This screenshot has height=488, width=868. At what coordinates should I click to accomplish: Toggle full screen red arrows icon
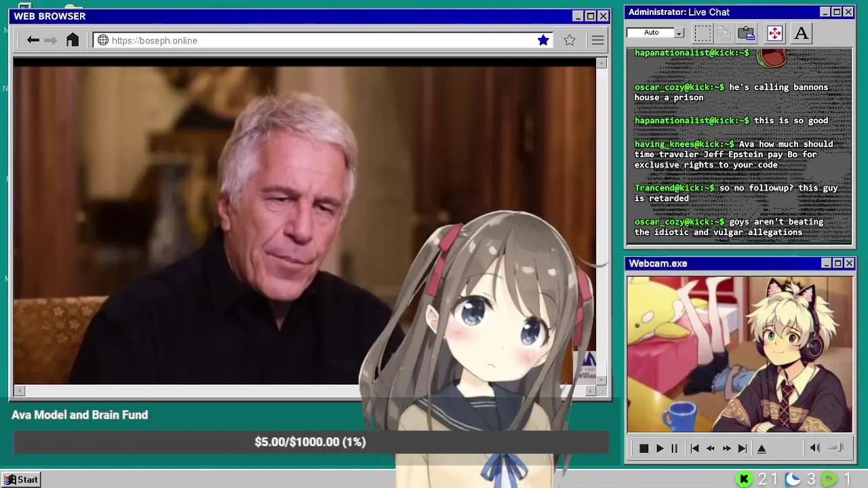pyautogui.click(x=774, y=33)
